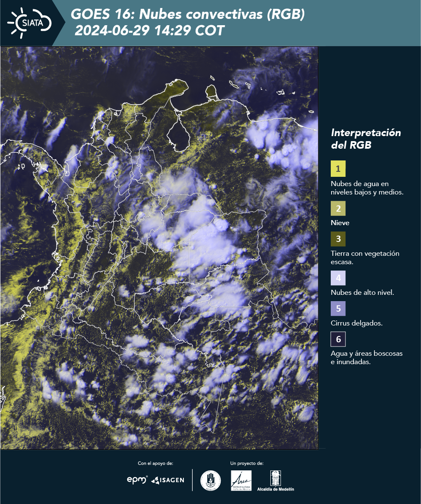Click 'Nubes de alto nivel.' label

tap(362, 292)
